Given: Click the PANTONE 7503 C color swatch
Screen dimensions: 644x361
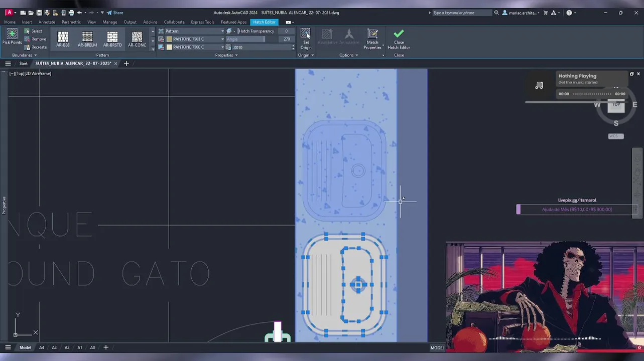Looking at the screenshot, I should tap(169, 39).
